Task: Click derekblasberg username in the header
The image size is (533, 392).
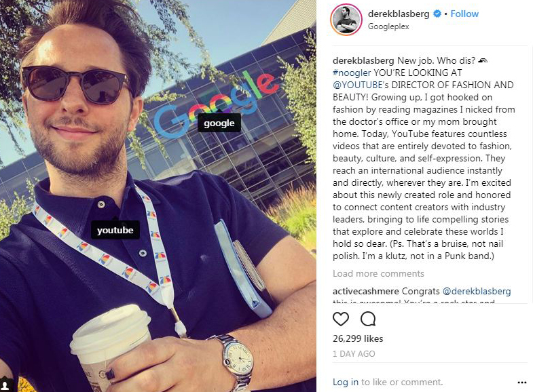Action: click(399, 14)
